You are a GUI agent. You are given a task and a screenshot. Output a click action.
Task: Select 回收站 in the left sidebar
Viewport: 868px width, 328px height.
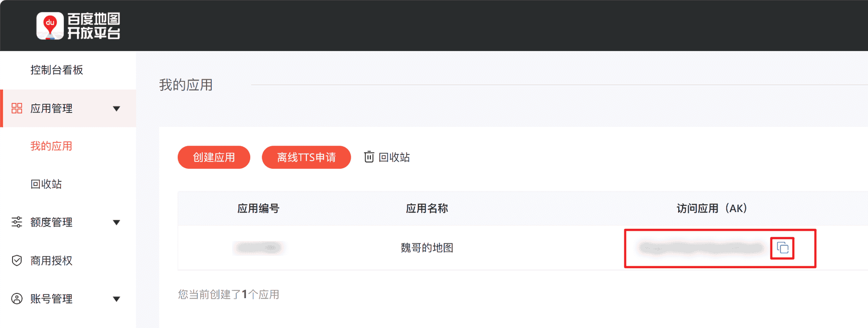coord(46,184)
